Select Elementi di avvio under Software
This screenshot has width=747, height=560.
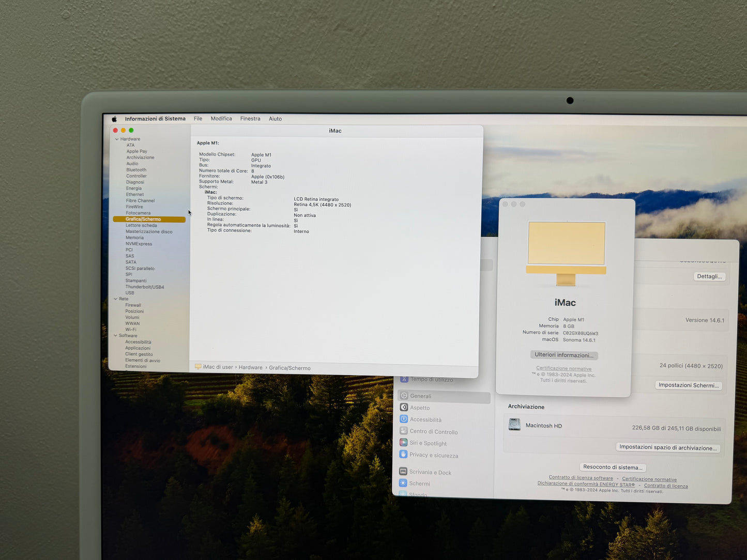tap(143, 361)
